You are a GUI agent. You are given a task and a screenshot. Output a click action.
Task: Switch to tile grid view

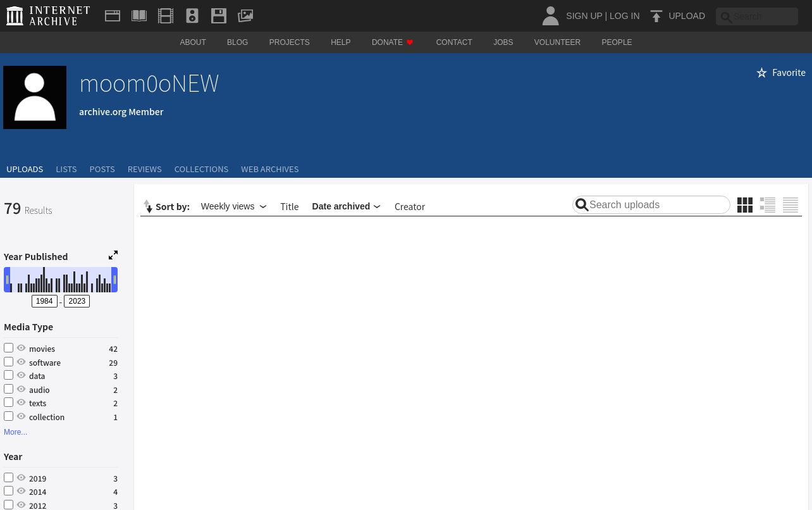click(745, 205)
